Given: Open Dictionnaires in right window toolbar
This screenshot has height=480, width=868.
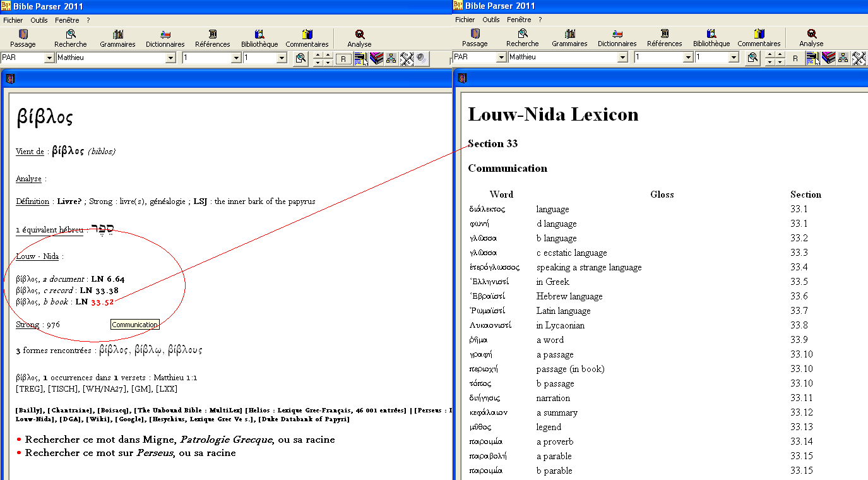Looking at the screenshot, I should pyautogui.click(x=617, y=38).
